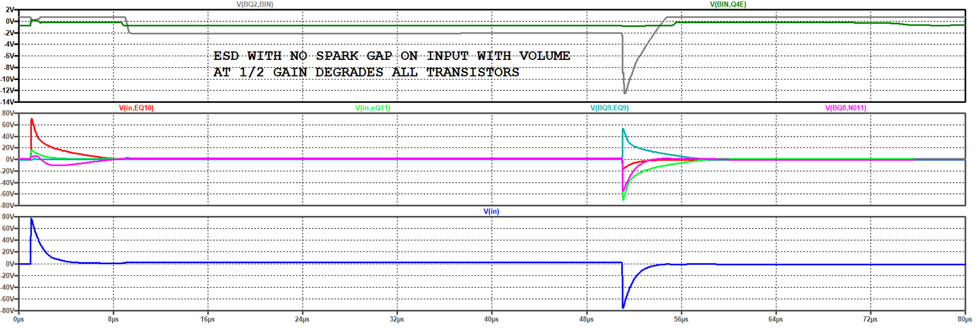980x331 pixels.
Task: Click the red V(in,EQ10) trace label
Action: coord(136,108)
